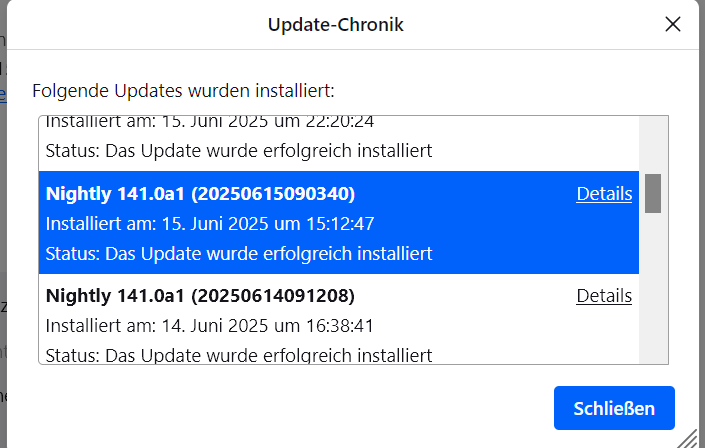Click the resize grip at dialog corner
Screen dimensions: 705x448
pos(688,438)
